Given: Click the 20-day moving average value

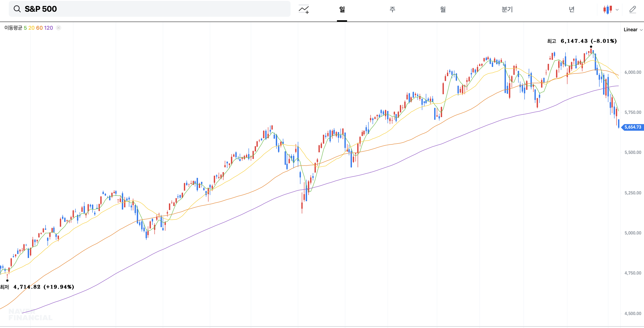Looking at the screenshot, I should (31, 28).
